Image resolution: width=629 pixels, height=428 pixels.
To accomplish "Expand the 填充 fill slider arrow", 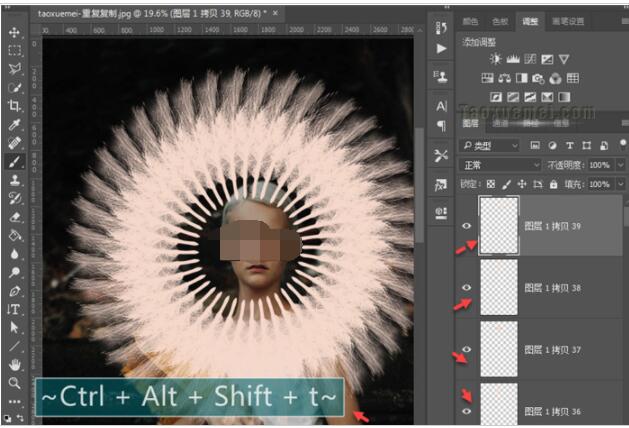I will click(621, 184).
